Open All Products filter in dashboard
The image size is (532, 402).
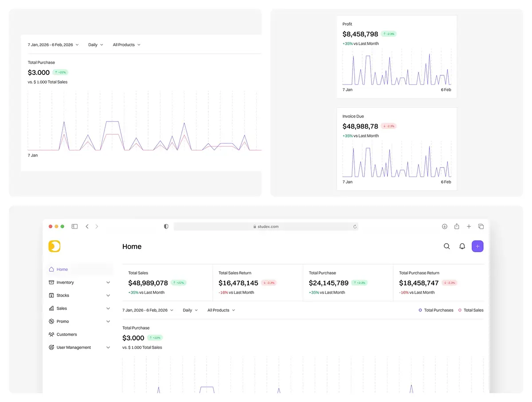tap(221, 310)
